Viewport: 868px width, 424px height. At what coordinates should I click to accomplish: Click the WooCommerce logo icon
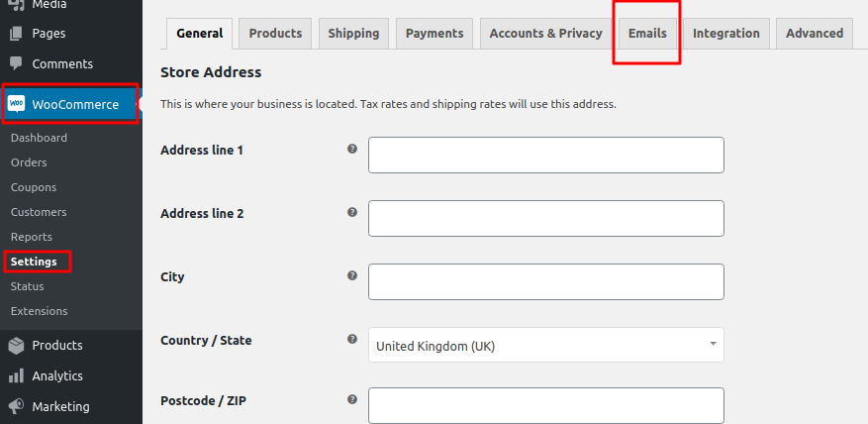click(x=16, y=104)
